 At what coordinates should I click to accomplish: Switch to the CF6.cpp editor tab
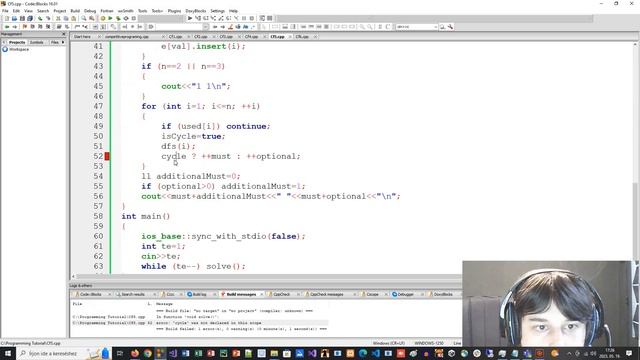302,37
